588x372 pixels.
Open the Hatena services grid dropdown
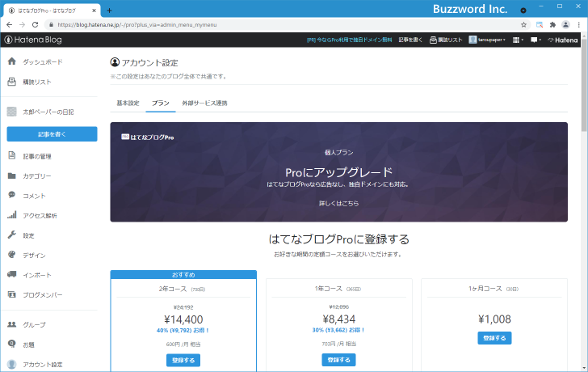tap(518, 40)
